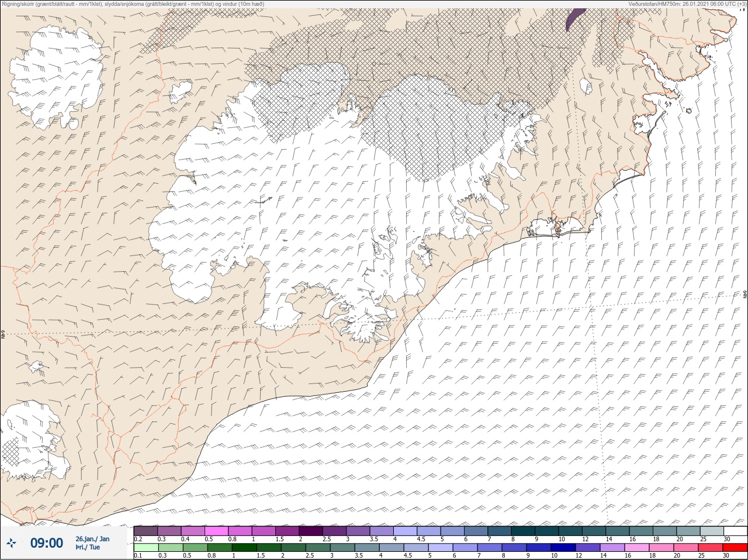Click the purple precipitation patch on the map

(x=575, y=19)
